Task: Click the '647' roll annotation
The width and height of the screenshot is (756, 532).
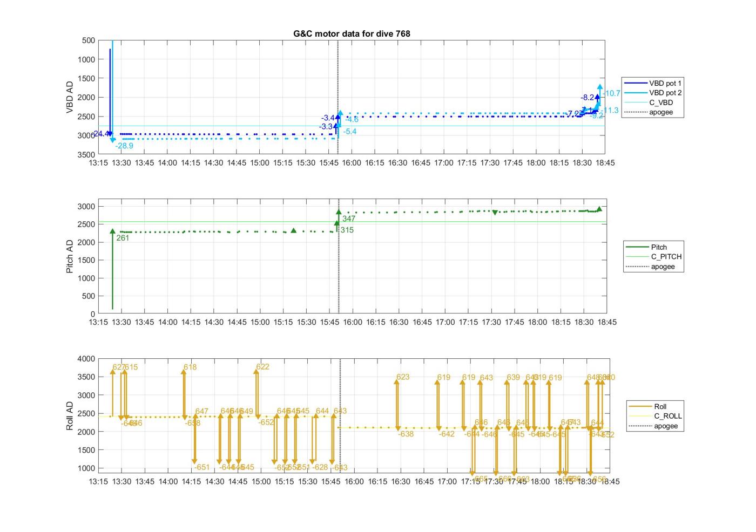Action: click(201, 411)
